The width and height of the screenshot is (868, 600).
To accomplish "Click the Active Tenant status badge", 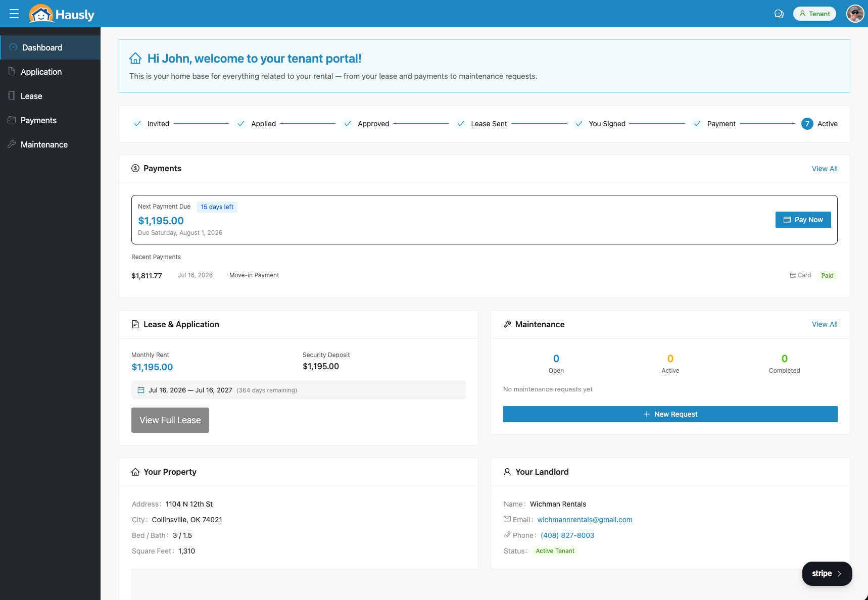I will pos(555,551).
